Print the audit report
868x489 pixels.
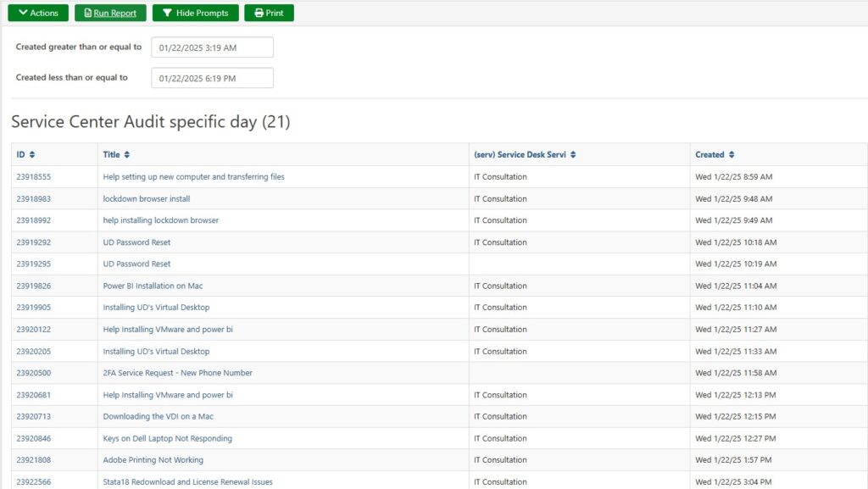click(269, 14)
